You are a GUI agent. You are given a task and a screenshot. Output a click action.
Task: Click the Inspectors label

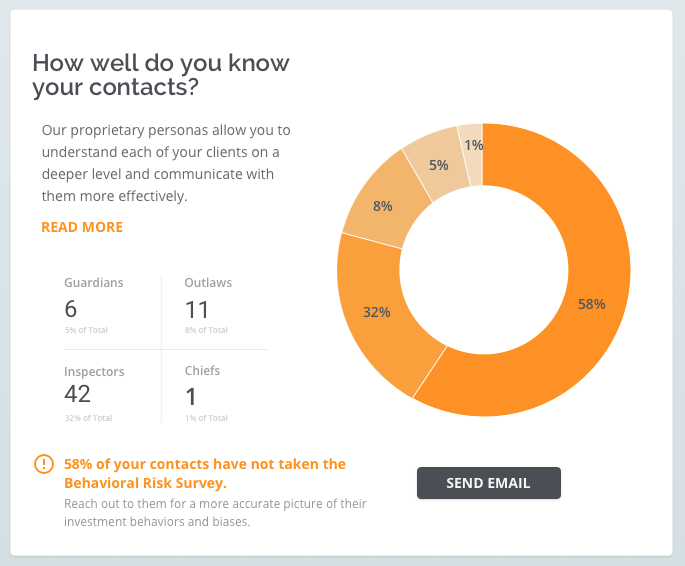coord(94,371)
